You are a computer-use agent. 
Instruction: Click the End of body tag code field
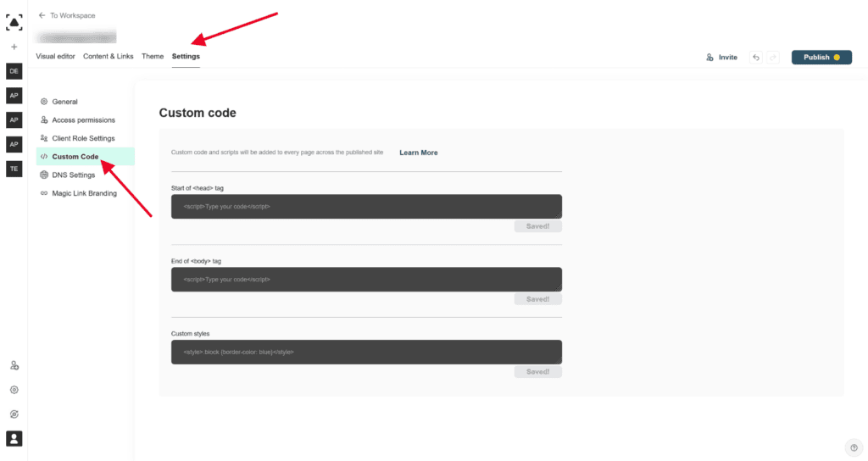(x=366, y=280)
